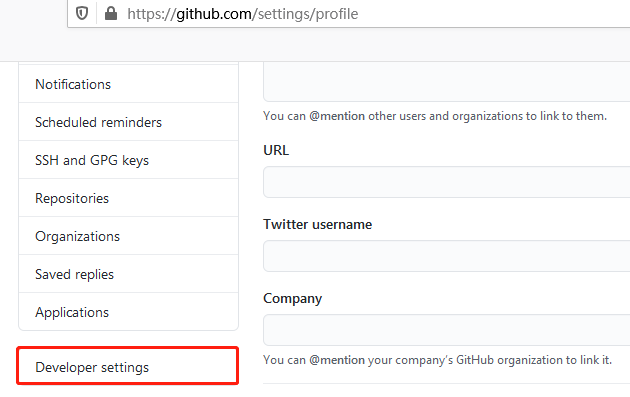Click the Twitter username input field
This screenshot has height=397, width=630.
tap(446, 256)
